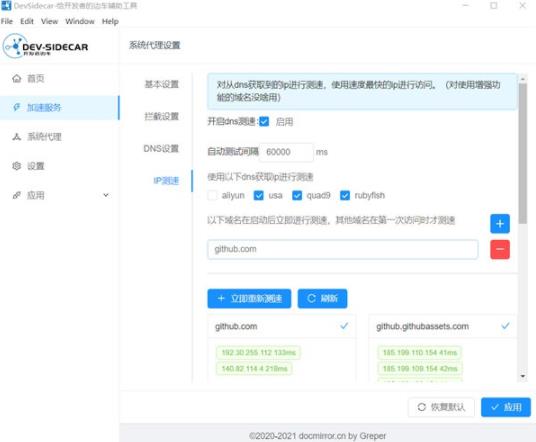
Task: Open 设置 in the sidebar
Action: (60, 166)
